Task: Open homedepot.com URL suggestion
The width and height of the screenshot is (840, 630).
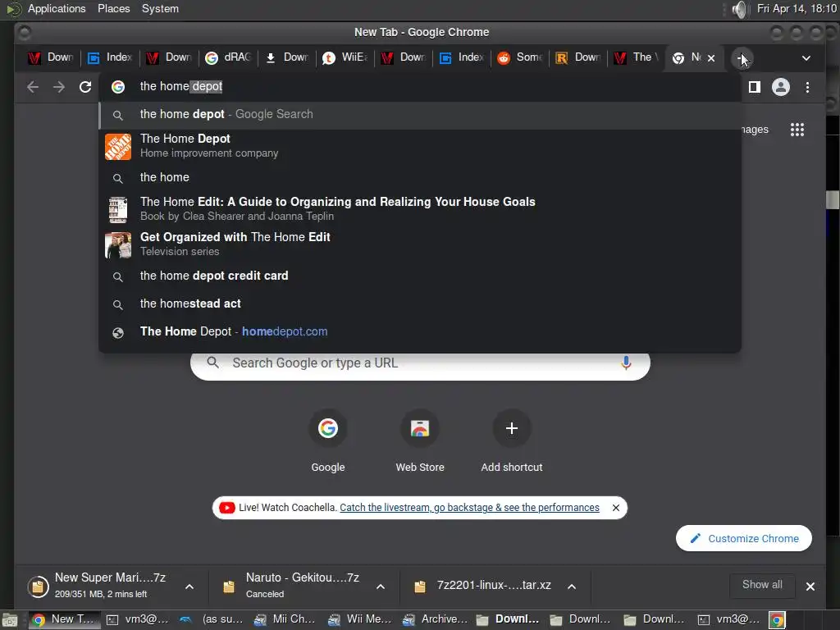Action: pos(420,331)
